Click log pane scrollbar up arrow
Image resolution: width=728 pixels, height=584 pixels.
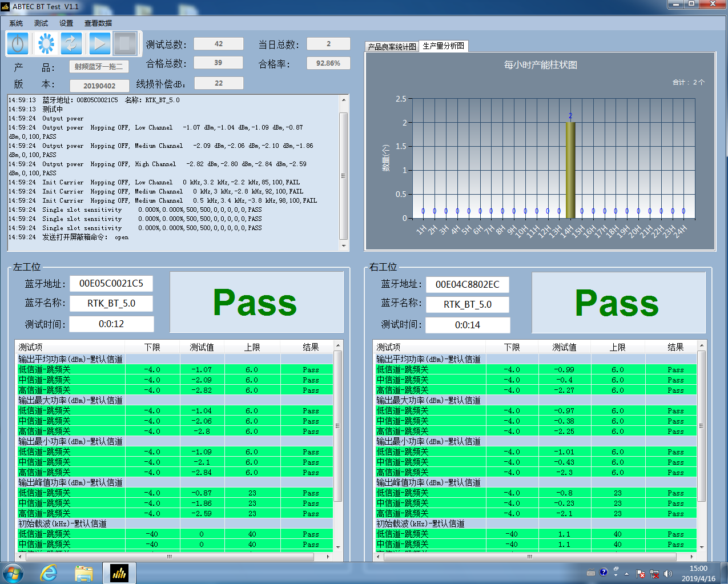344,100
